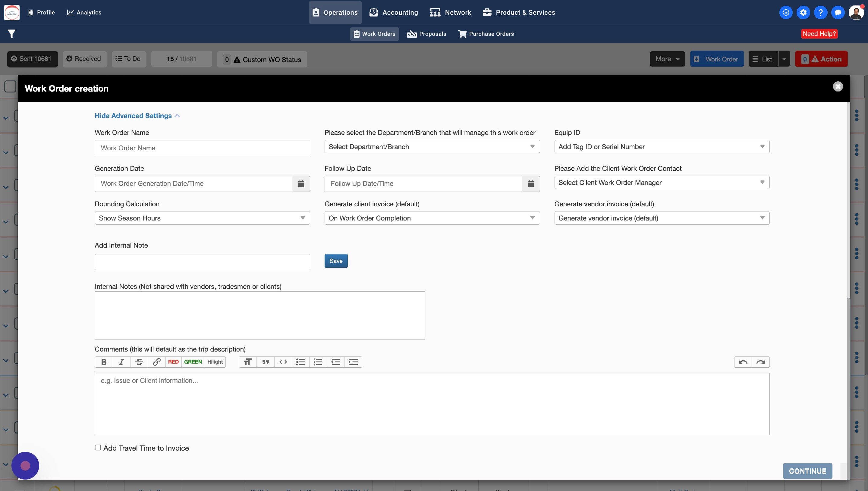Screen dimensions: 868x491
Task: Enable Add Travel Time to Invoice
Action: (x=98, y=448)
